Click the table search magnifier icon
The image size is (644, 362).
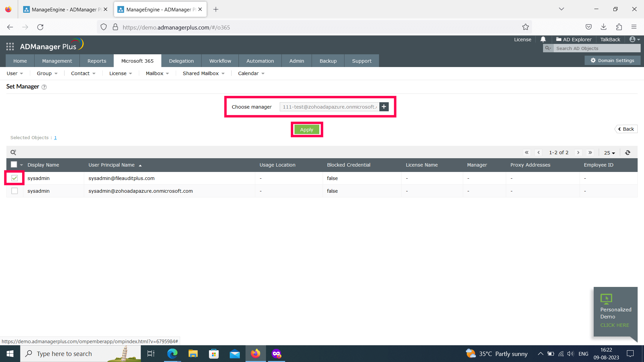[13, 153]
